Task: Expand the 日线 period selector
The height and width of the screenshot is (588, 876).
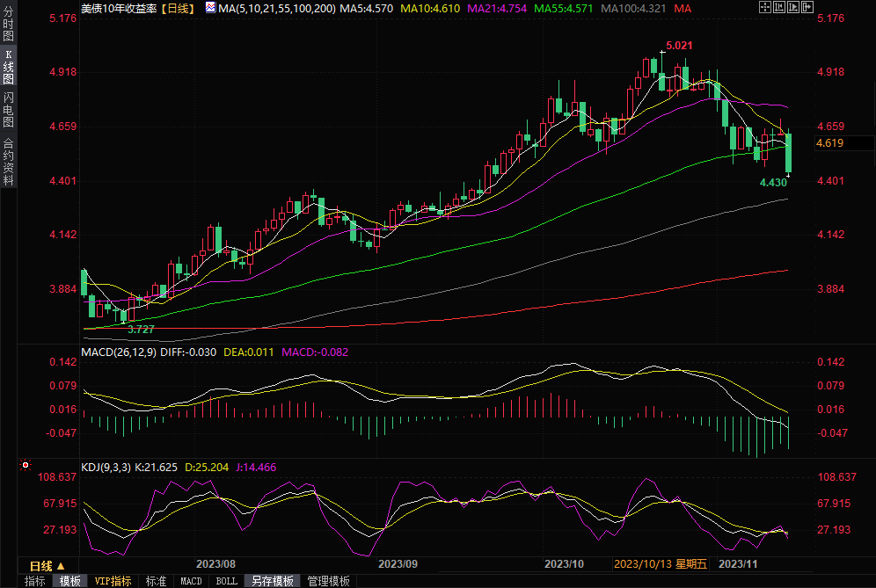Action: click(x=47, y=565)
